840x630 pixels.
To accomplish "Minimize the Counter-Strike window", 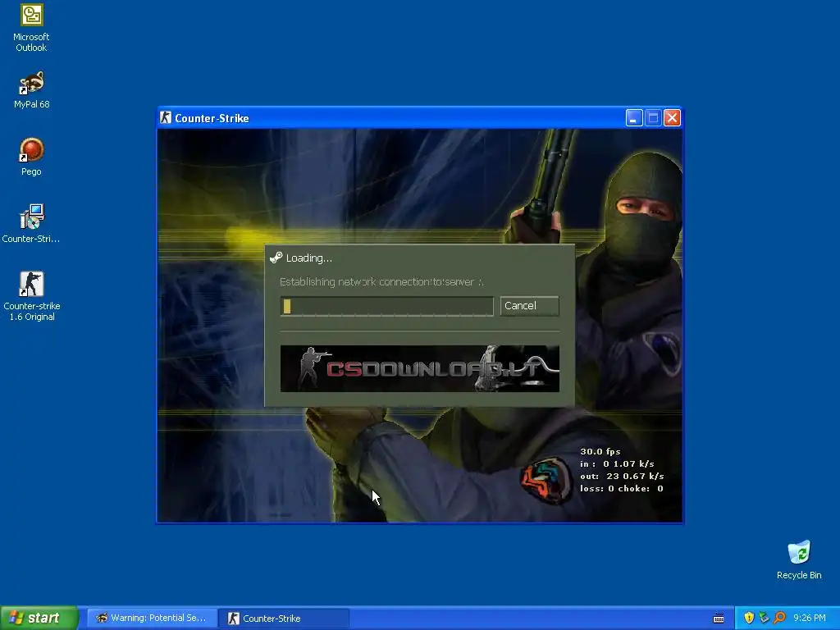I will 634,118.
